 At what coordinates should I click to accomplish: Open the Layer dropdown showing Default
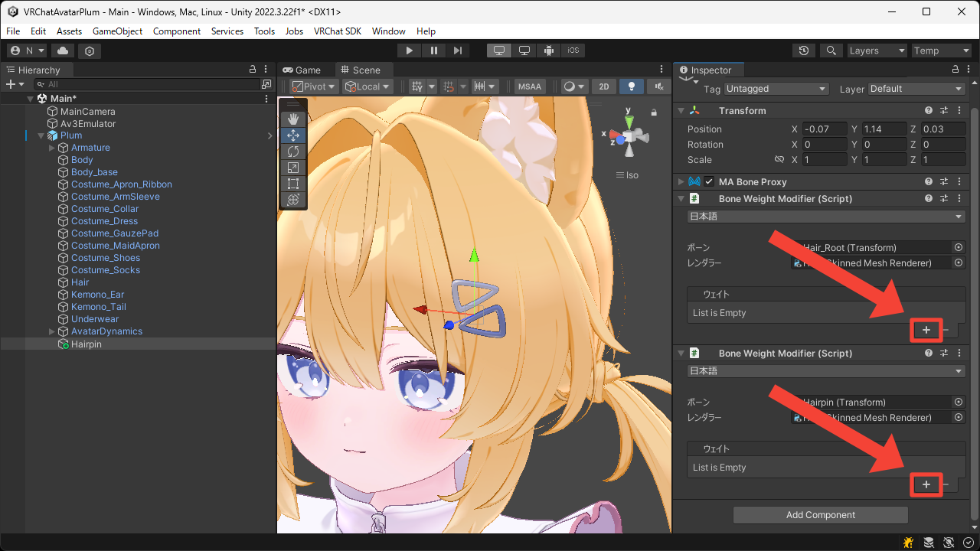coord(916,88)
